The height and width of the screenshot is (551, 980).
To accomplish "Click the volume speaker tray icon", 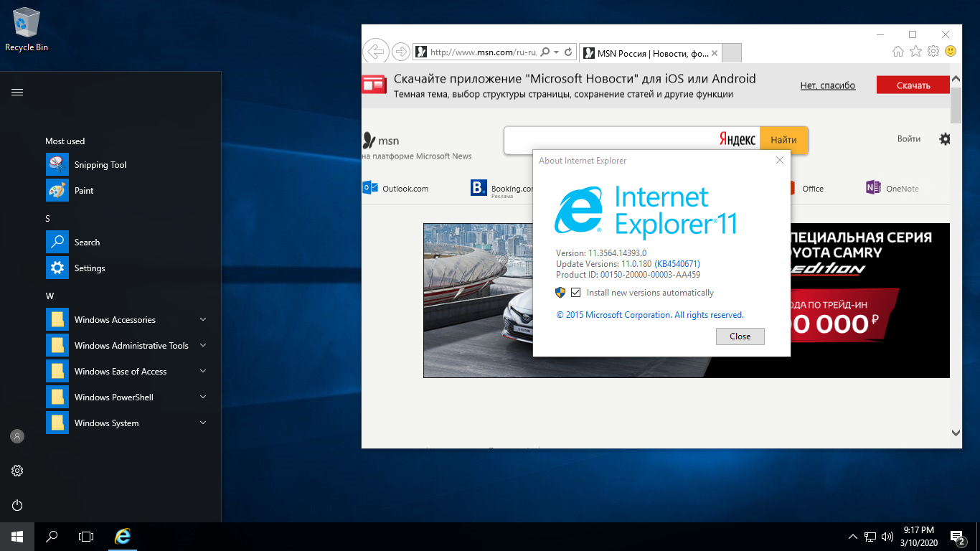I will point(887,537).
